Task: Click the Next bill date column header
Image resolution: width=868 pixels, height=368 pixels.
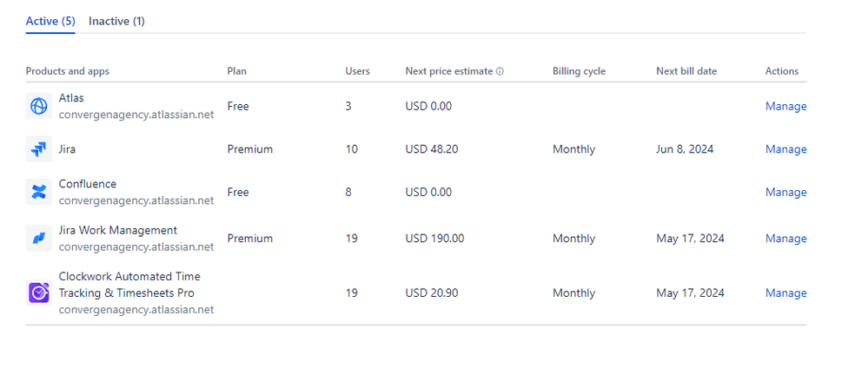Action: tap(686, 71)
